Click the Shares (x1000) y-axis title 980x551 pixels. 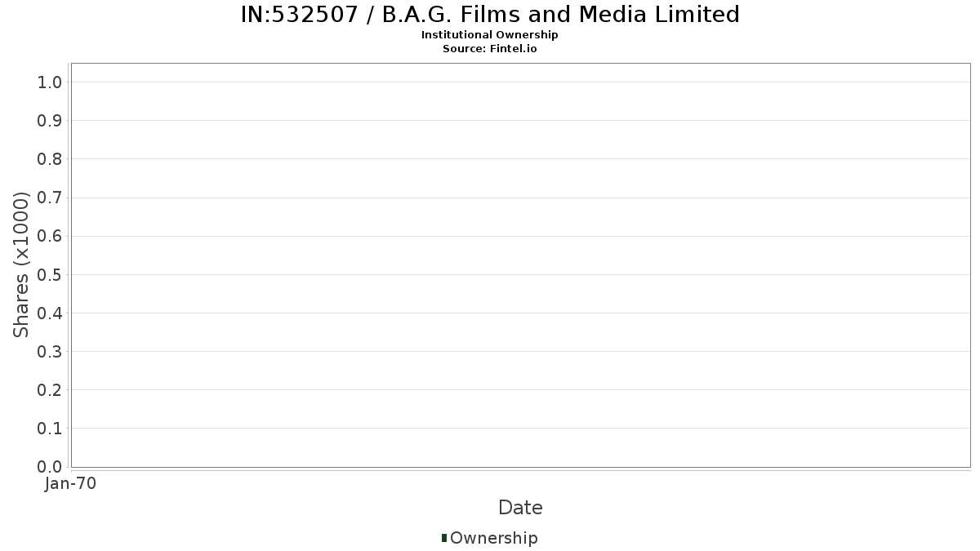tap(22, 264)
